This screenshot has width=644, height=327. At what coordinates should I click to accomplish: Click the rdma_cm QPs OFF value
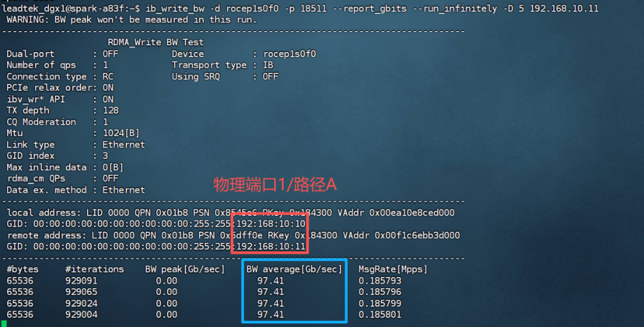(x=110, y=178)
